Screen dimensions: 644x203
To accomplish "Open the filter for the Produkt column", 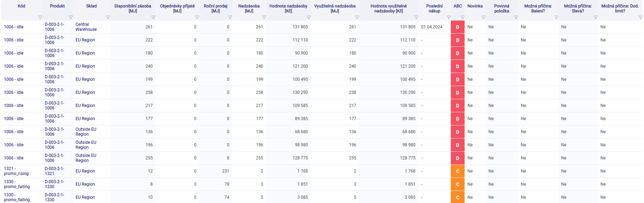I will [71, 17].
